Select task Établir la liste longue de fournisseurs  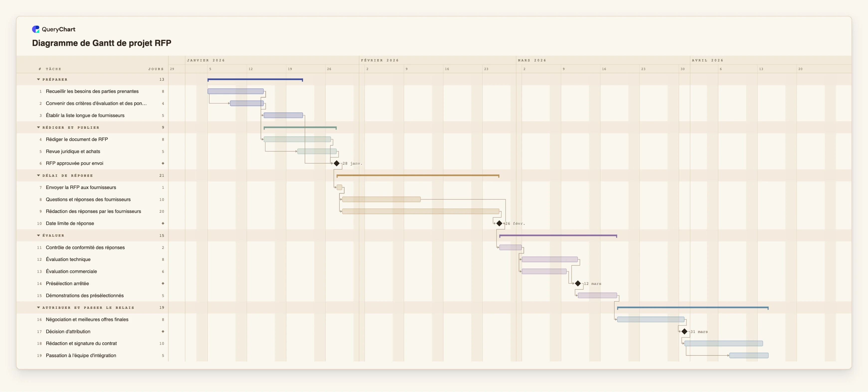point(85,116)
